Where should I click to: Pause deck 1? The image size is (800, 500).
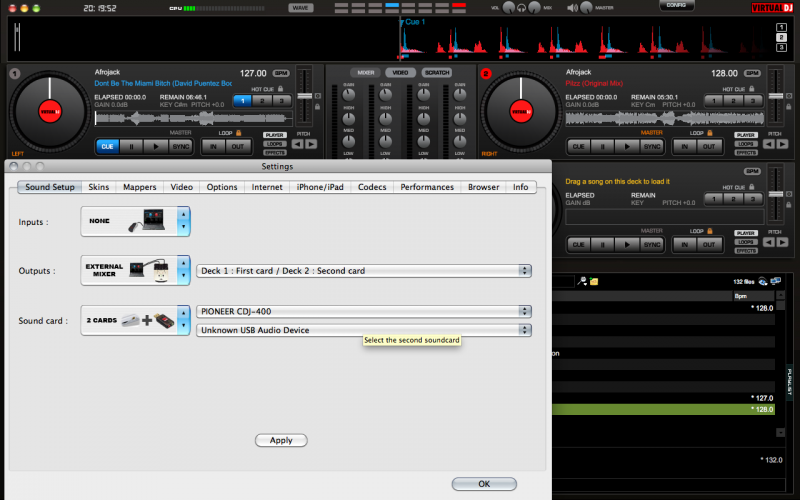coord(132,146)
